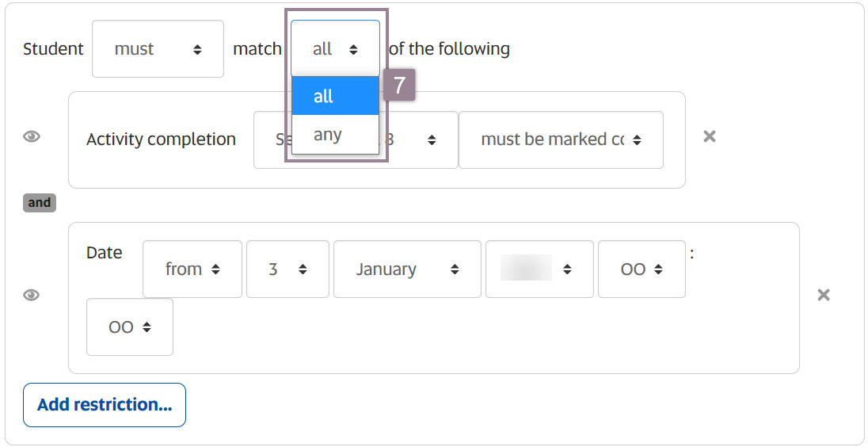This screenshot has width=868, height=447.
Task: Open the date 'from' direction dropdown
Action: pos(192,269)
